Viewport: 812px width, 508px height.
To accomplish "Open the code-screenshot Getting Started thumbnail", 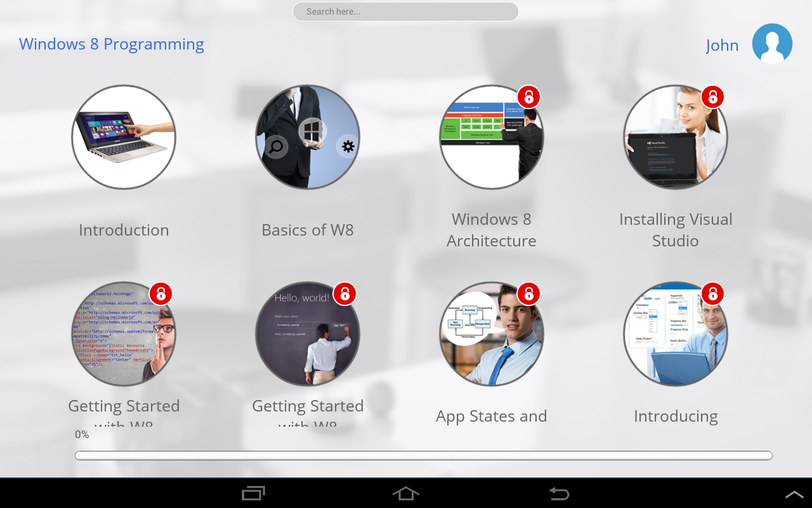I will point(124,334).
